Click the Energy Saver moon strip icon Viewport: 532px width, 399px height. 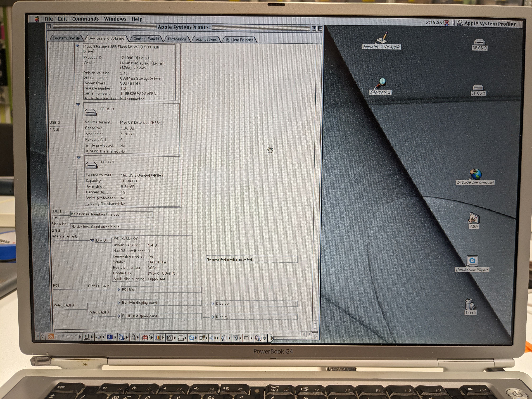pos(110,337)
